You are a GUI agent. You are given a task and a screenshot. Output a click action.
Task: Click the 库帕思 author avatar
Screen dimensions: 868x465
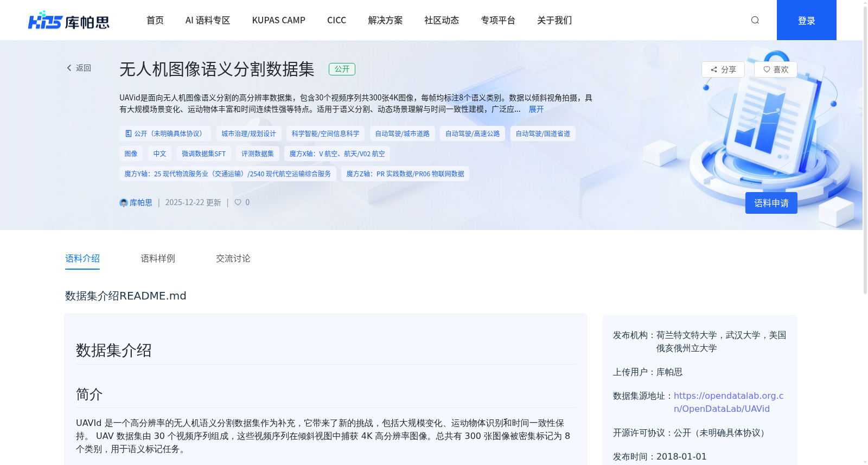[x=124, y=202]
